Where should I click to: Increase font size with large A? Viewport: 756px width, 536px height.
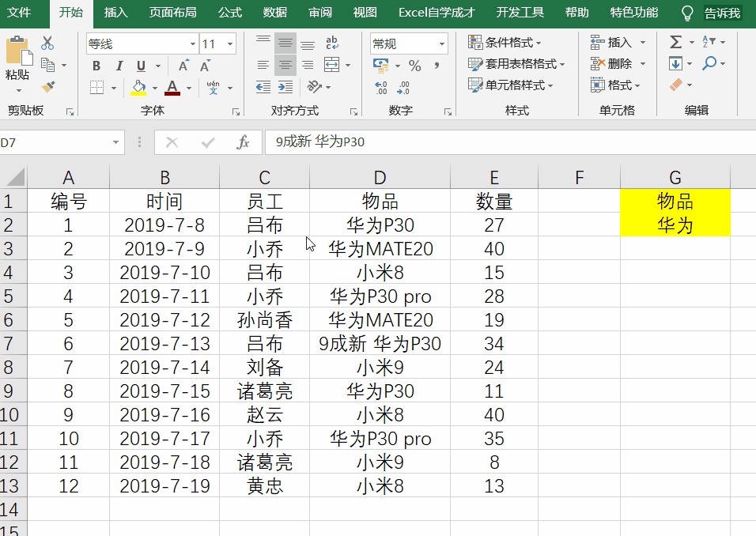tap(183, 66)
